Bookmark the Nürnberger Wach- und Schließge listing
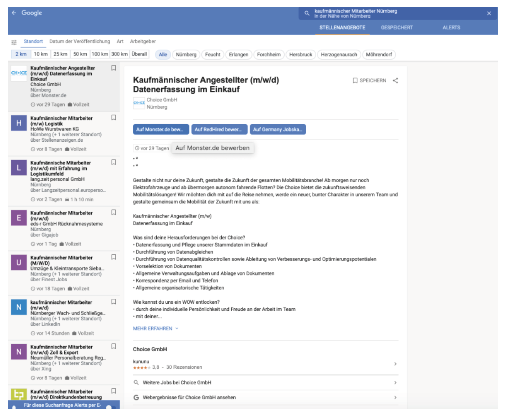 point(114,302)
